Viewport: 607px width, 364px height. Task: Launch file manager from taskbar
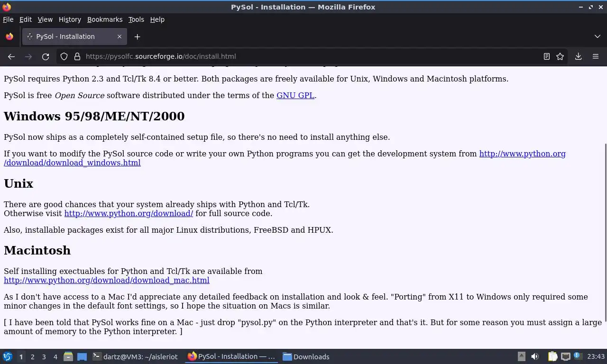tap(68, 356)
